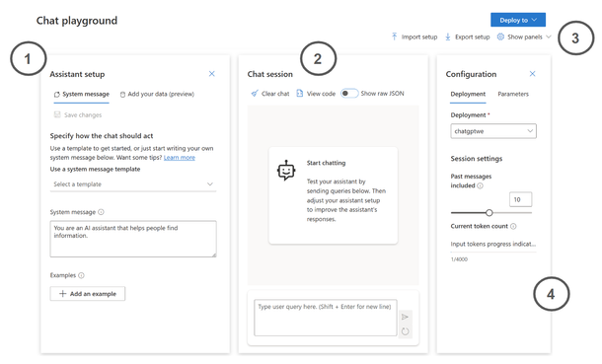Click the Save changes button
This screenshot has width=602, height=364.
tap(78, 114)
